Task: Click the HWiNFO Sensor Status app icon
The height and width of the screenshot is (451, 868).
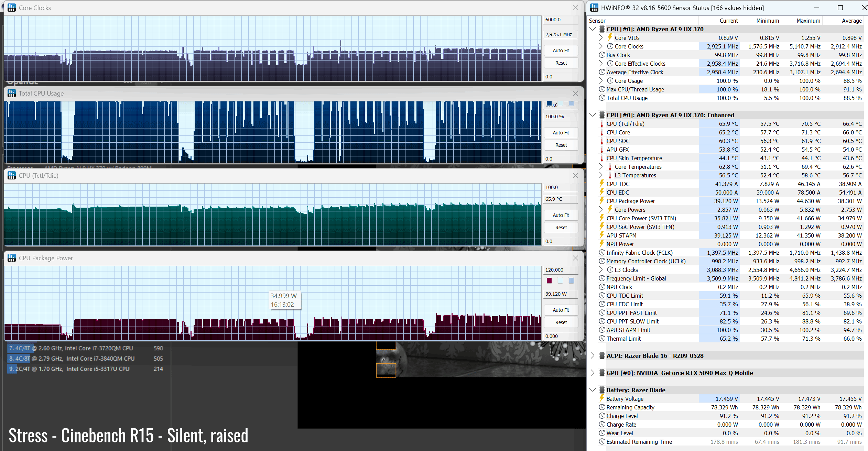Action: pos(594,8)
